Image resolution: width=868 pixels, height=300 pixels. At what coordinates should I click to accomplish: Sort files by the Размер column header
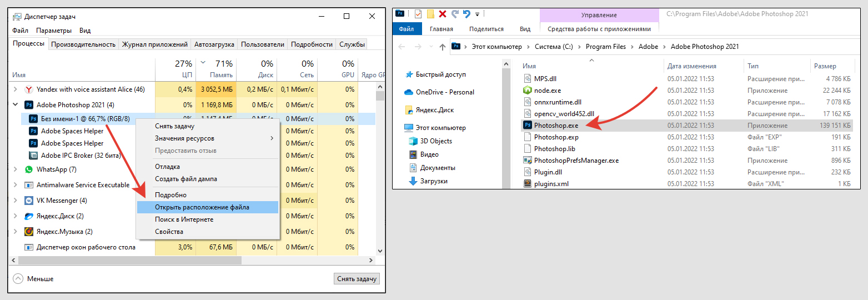[825, 66]
